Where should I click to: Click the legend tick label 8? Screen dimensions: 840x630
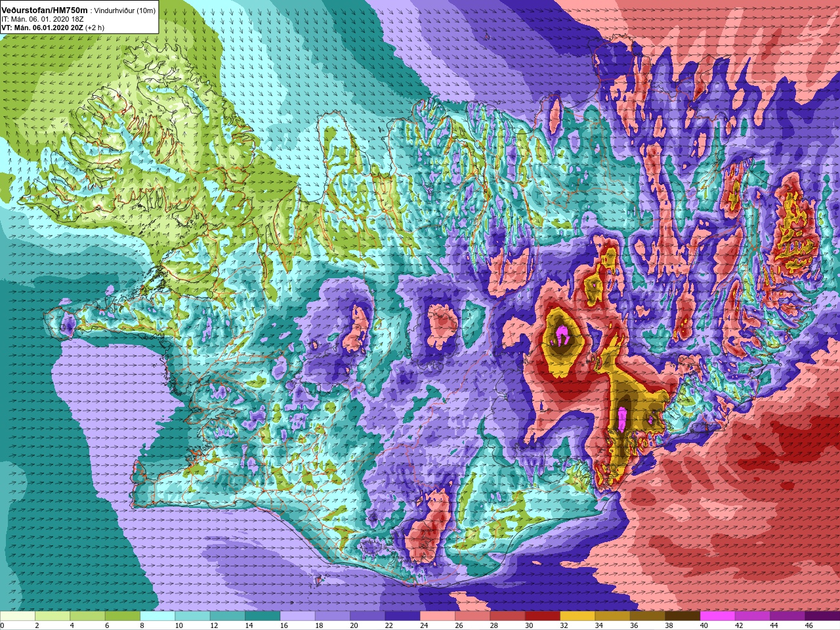click(142, 626)
